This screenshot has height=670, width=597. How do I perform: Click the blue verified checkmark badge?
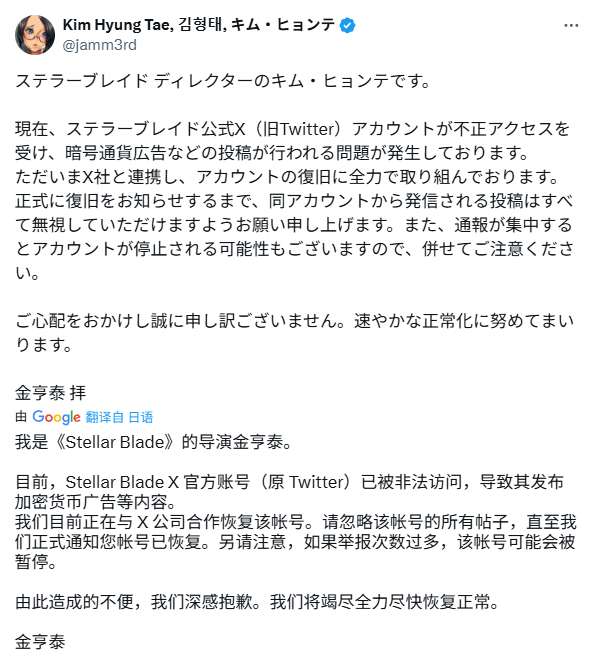[347, 26]
